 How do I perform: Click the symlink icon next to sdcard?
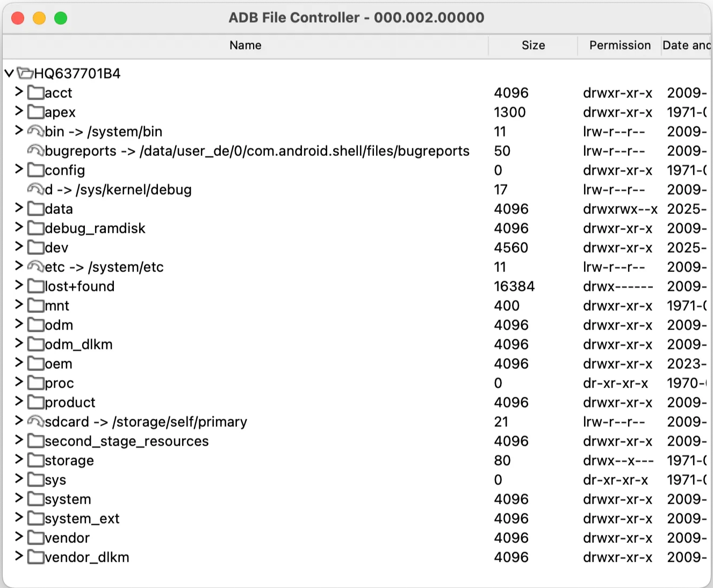point(36,422)
